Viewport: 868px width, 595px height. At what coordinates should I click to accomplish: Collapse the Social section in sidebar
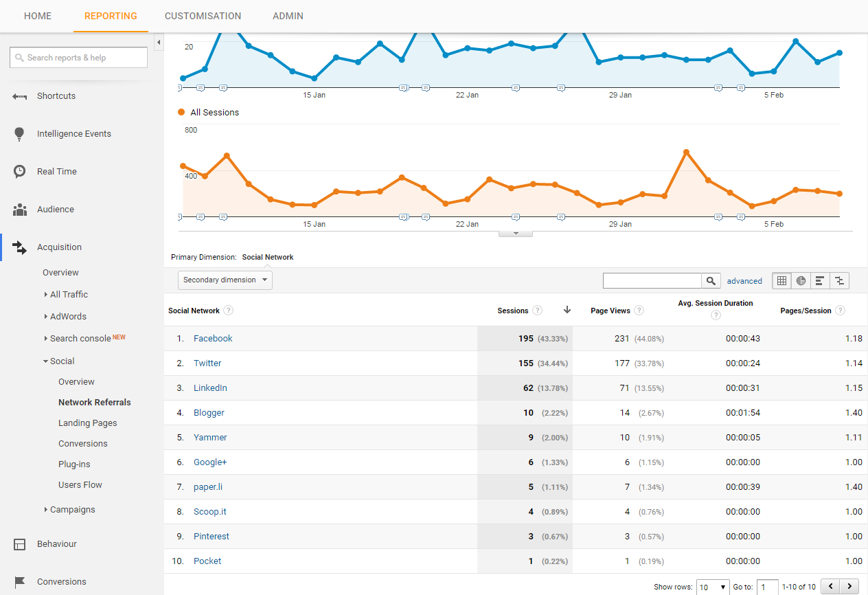(58, 361)
